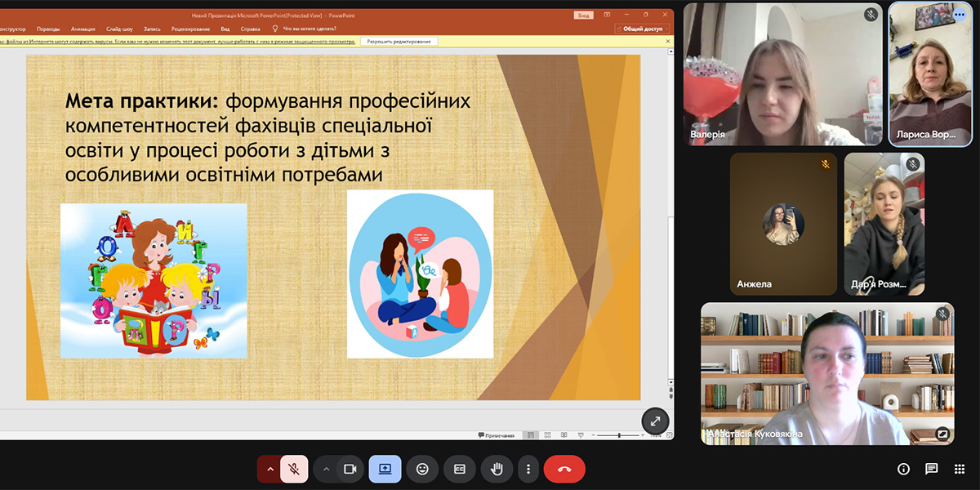Expand the audio settings arrow
Screen dimensions: 980x490
pos(269,469)
